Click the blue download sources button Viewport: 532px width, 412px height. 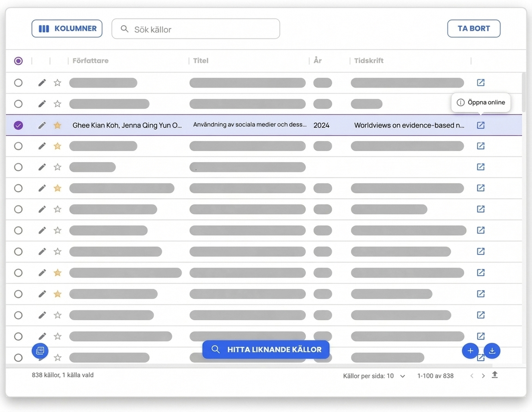coord(492,351)
